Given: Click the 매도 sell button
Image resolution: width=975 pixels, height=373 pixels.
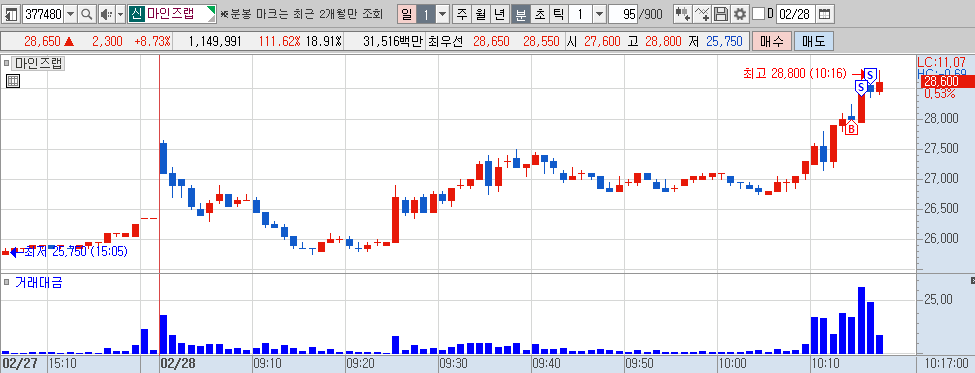Looking at the screenshot, I should click(x=813, y=42).
